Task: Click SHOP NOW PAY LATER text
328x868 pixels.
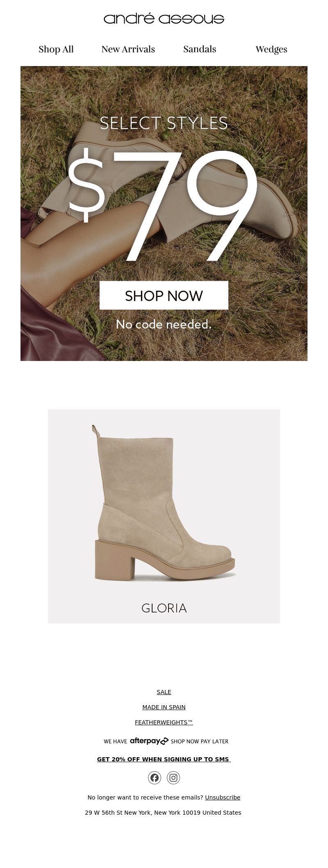Action: coord(200,742)
